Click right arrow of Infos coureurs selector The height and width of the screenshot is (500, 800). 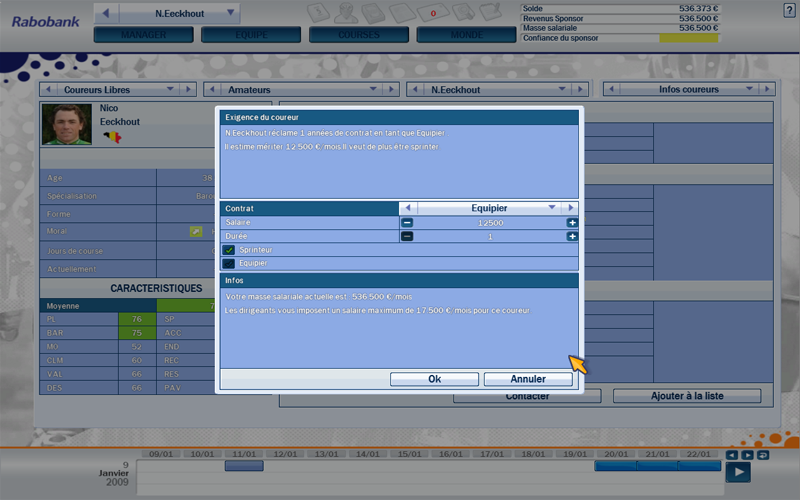(x=767, y=89)
